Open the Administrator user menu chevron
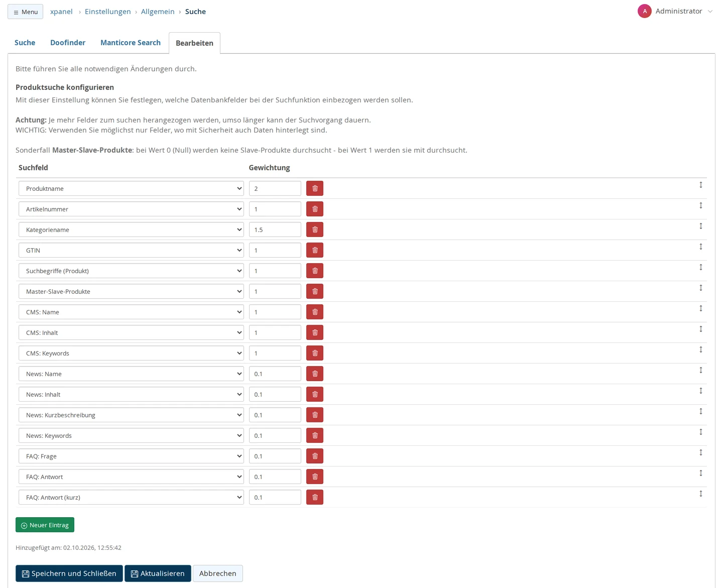 (710, 12)
